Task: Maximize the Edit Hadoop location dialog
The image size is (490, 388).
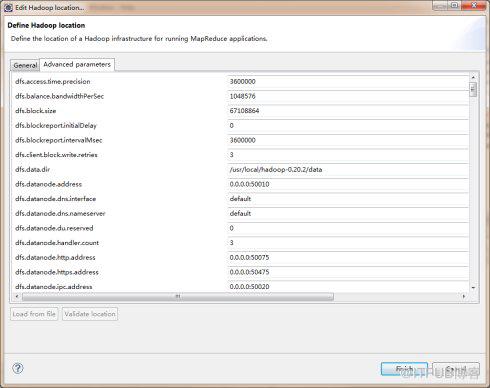Action: click(455, 5)
